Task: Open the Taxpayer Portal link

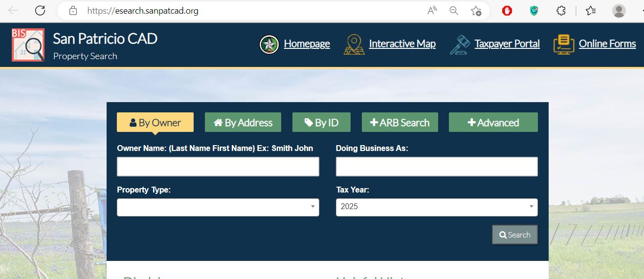Action: (x=507, y=44)
